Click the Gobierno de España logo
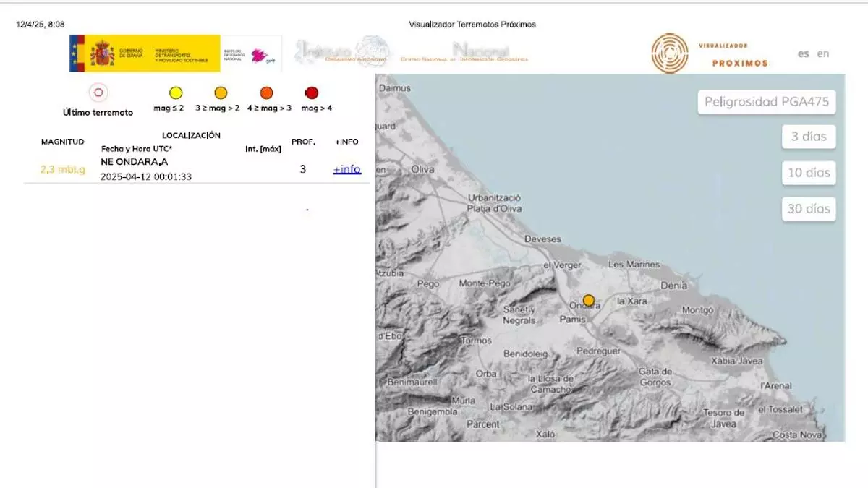868x488 pixels. [x=145, y=53]
